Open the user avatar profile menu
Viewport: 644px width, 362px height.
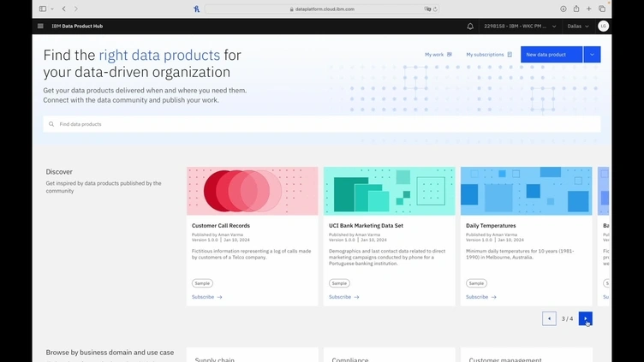click(604, 27)
